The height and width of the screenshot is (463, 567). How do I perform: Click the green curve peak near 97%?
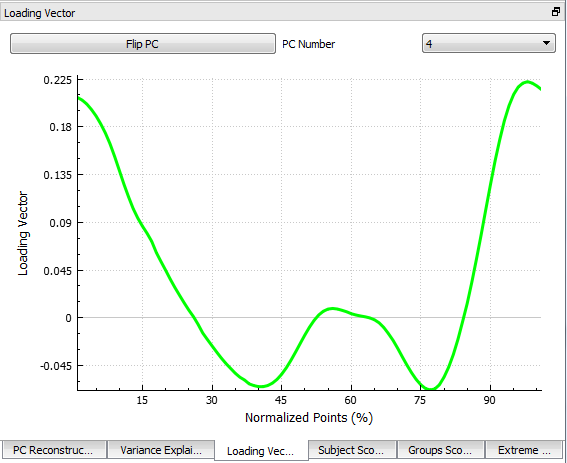tap(527, 82)
